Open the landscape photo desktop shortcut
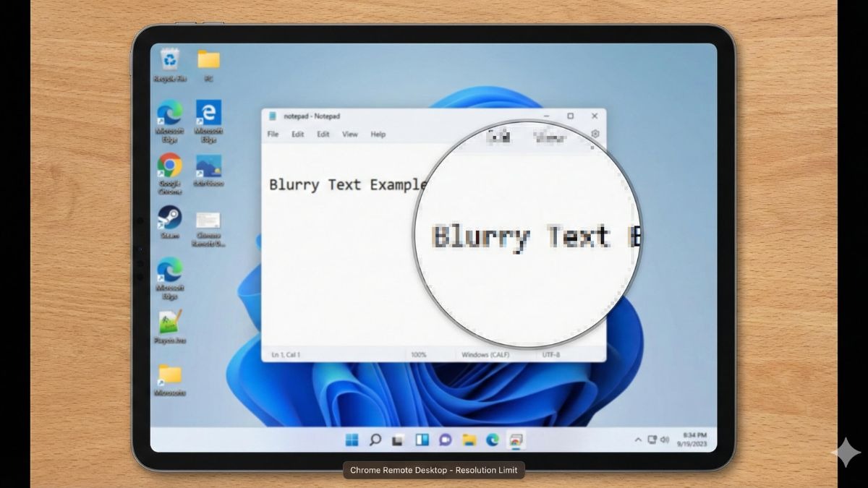Screen dimensions: 868x488 (x=208, y=166)
